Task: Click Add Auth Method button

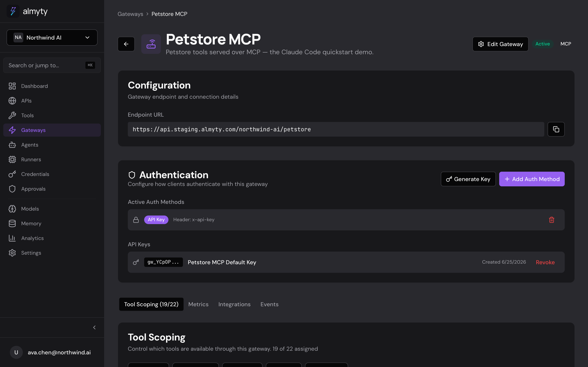Action: pyautogui.click(x=532, y=179)
